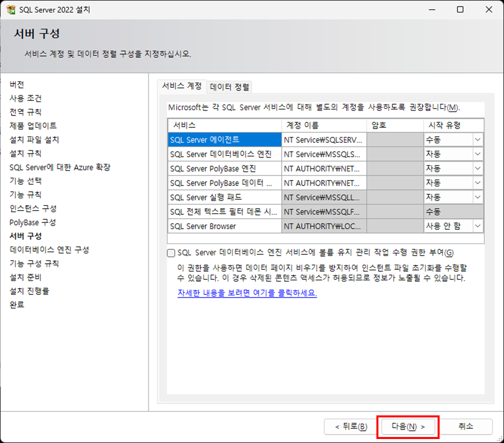This screenshot has width=504, height=443.
Task: Select 설치 준비 step in the sidebar
Action: click(26, 277)
